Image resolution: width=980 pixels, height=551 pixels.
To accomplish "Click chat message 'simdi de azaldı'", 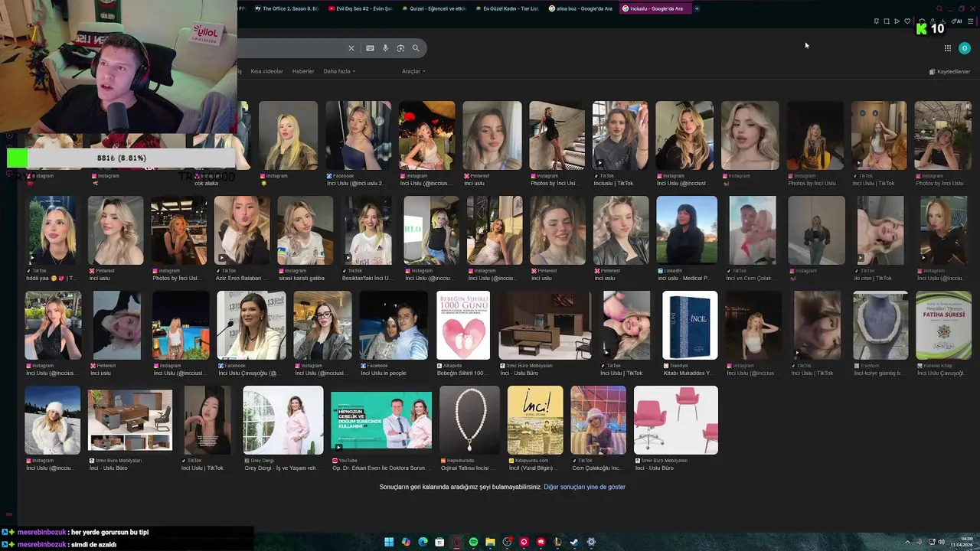I will point(92,545).
